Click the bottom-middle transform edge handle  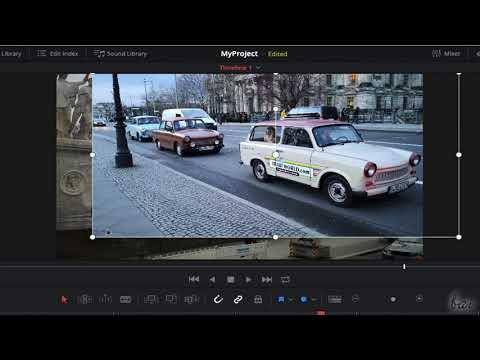pyautogui.click(x=275, y=237)
